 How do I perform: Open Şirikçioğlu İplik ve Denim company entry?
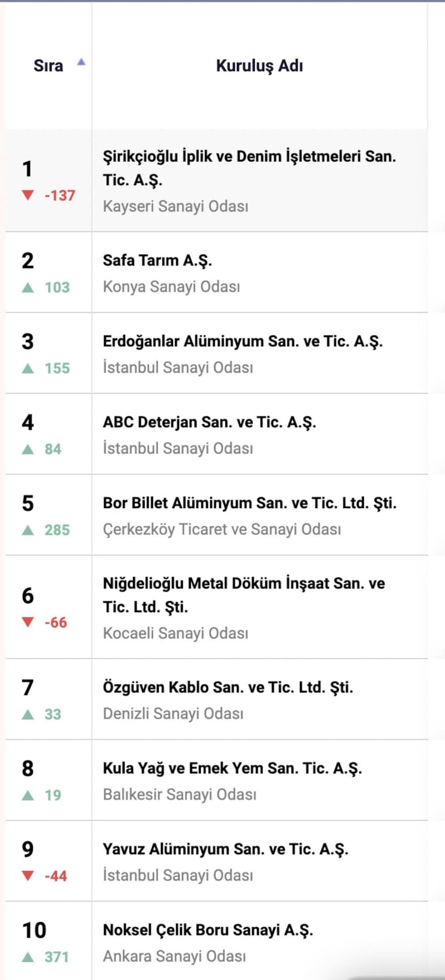(x=249, y=168)
